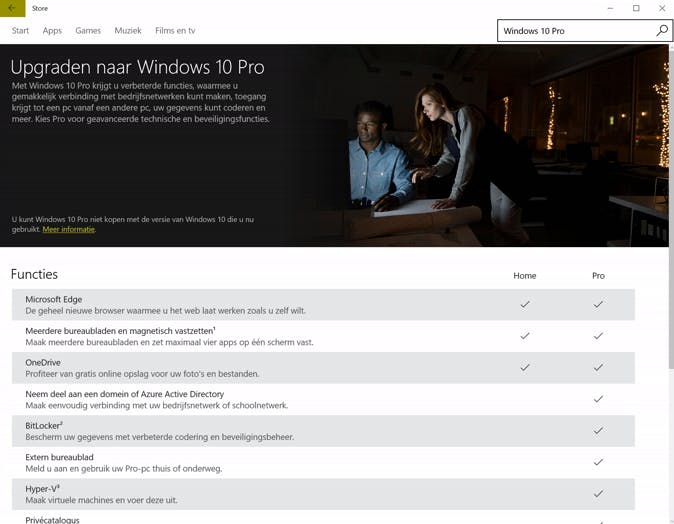
Task: Follow the Meer informatie link
Action: pyautogui.click(x=68, y=230)
